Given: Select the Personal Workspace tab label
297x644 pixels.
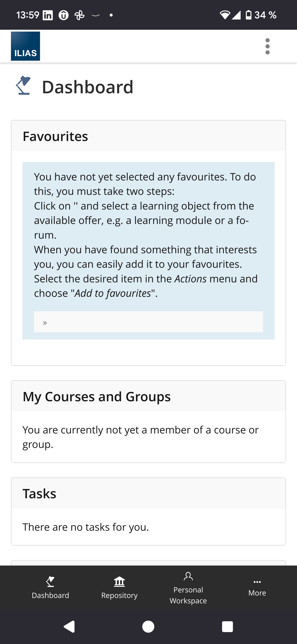Looking at the screenshot, I should click(x=188, y=595).
